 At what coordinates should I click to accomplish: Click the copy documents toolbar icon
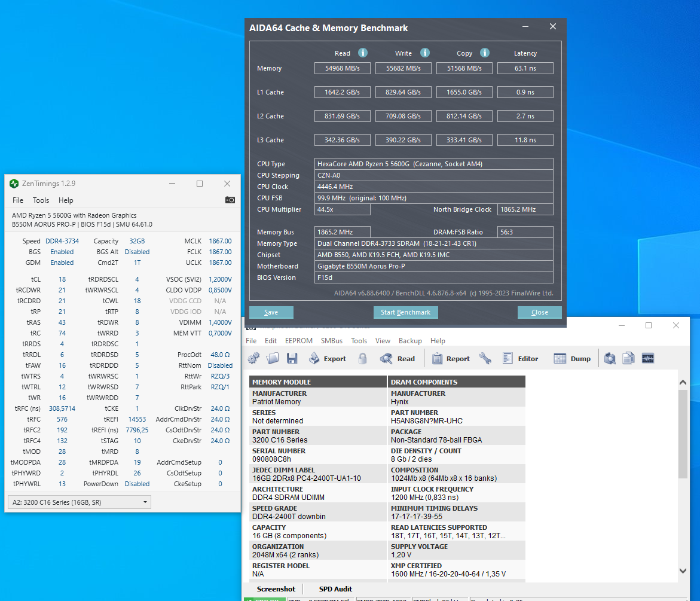(629, 359)
